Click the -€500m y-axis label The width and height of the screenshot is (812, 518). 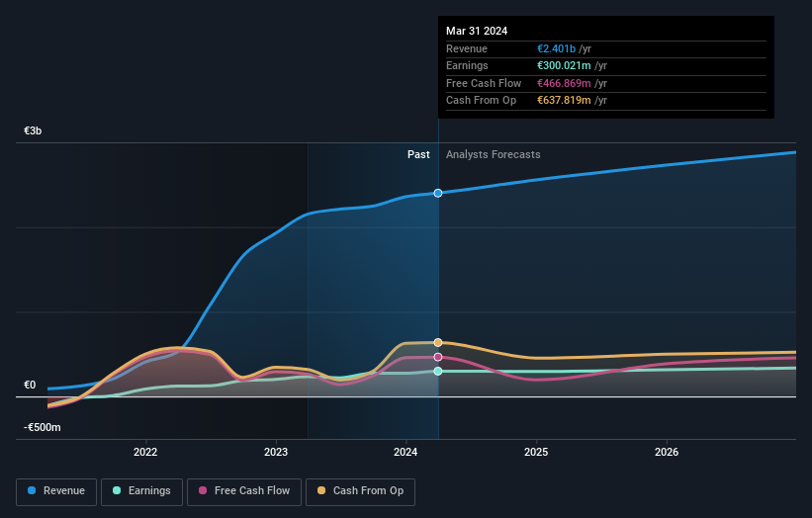(42, 427)
